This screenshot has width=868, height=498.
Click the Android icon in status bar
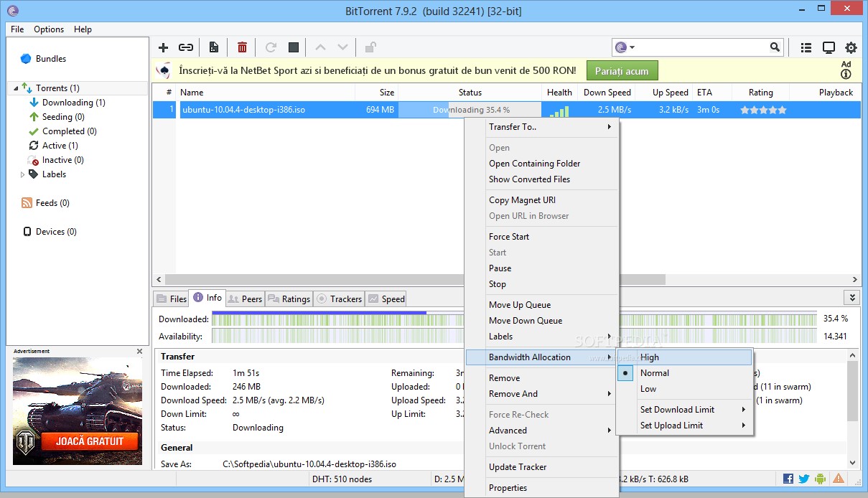(821, 479)
